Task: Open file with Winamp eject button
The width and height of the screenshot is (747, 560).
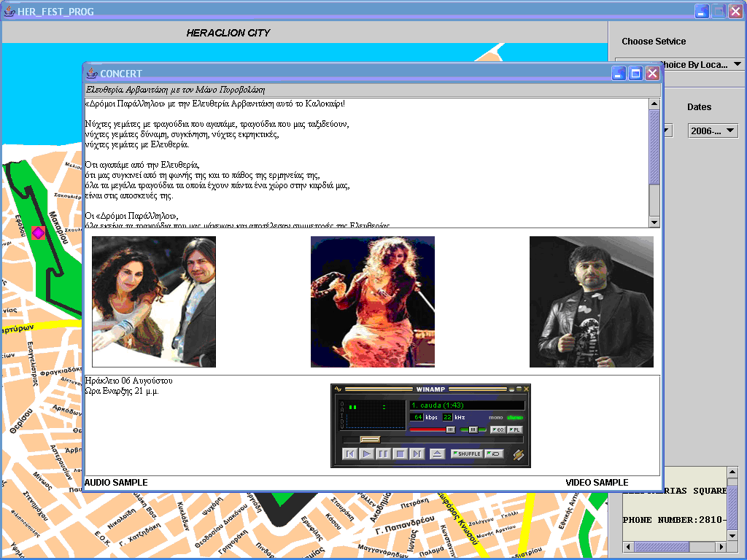Action: [437, 454]
